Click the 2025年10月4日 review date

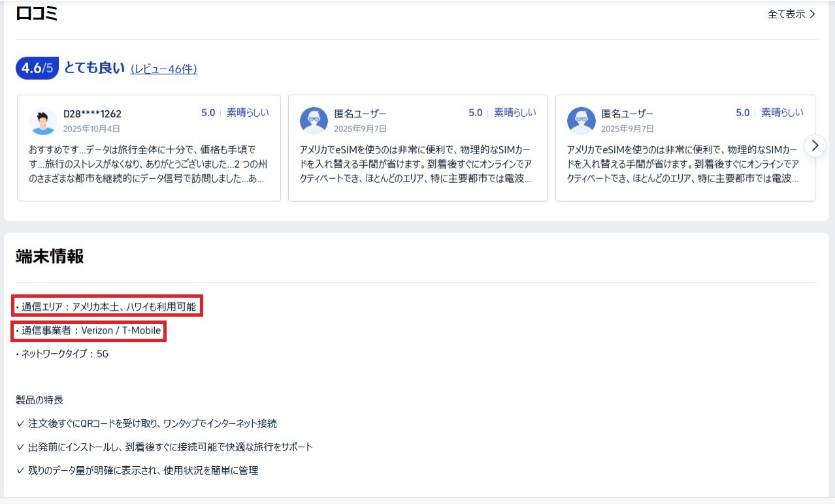pyautogui.click(x=91, y=129)
